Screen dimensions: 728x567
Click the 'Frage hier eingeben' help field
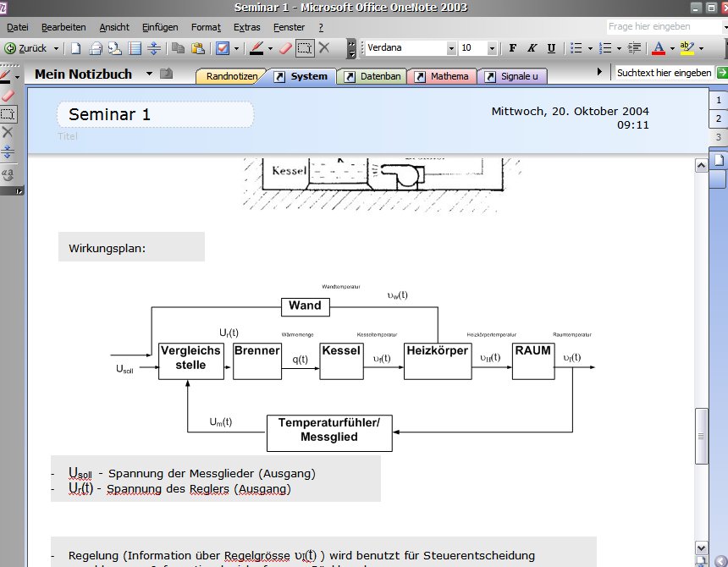point(664,26)
